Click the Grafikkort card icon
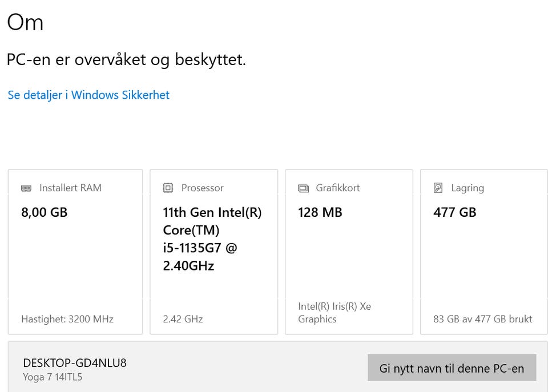 click(303, 188)
